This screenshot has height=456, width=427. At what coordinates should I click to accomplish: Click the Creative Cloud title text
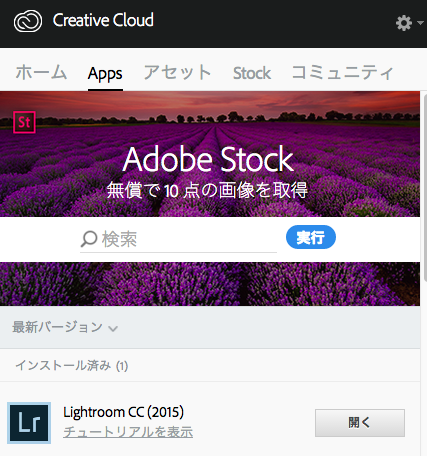click(103, 20)
